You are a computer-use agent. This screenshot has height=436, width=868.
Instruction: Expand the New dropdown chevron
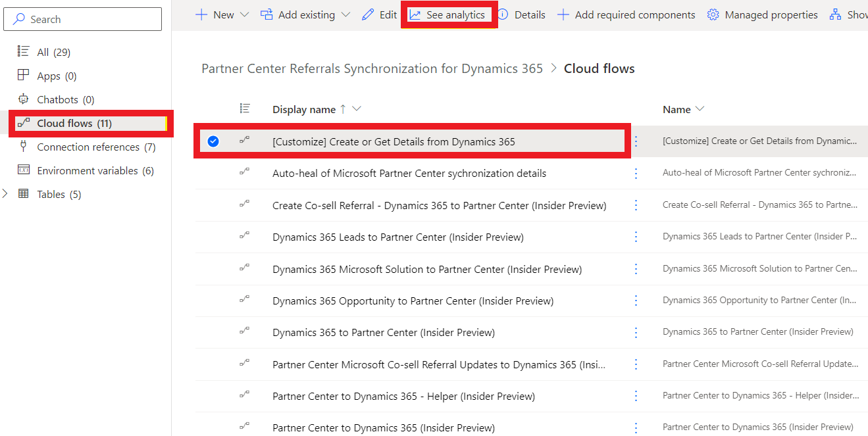tap(245, 14)
